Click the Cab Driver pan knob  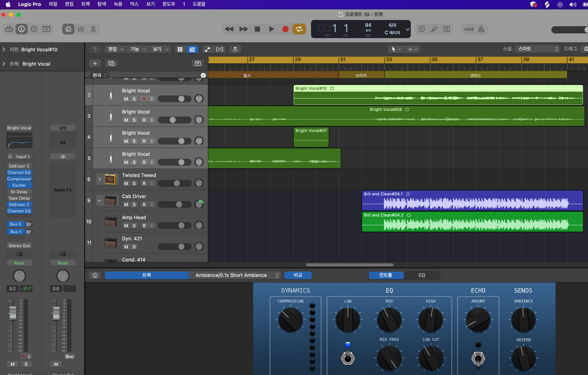(199, 204)
